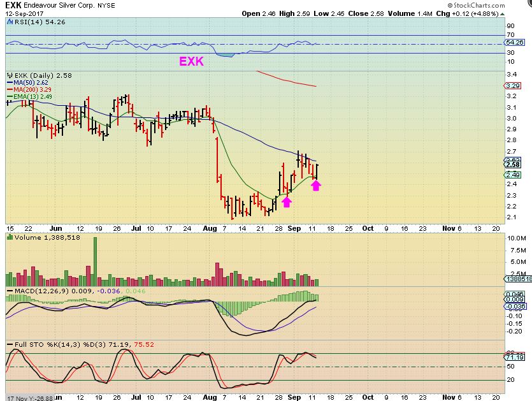This screenshot has height=401, width=532.
Task: Click the dash icon before the Full STO label
Action: (10, 344)
